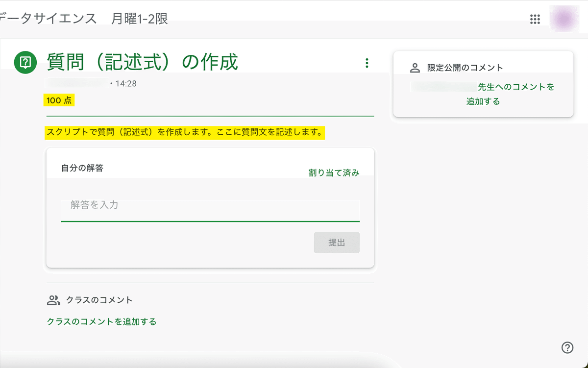Click the help question mark icon

coord(567,347)
